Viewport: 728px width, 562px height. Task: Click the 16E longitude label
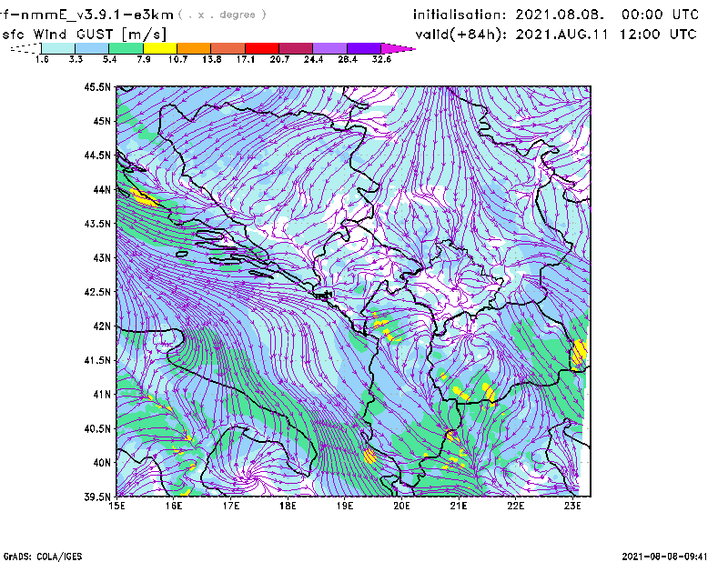tap(174, 507)
